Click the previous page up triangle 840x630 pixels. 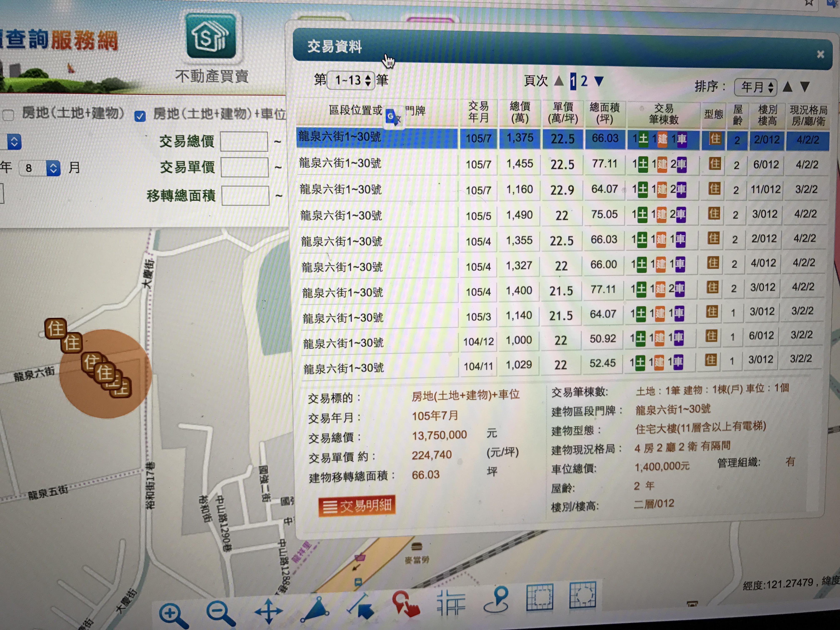pos(559,80)
